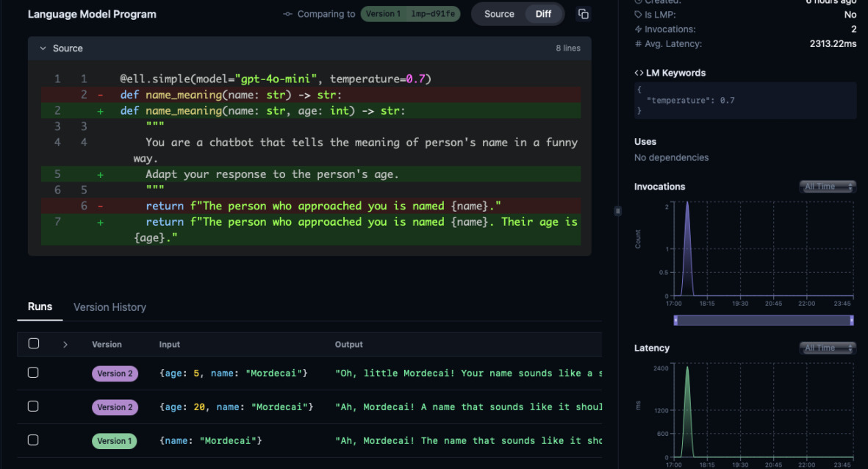Viewport: 868px width, 469px height.
Task: Click the copy icon in the header
Action: [x=583, y=13]
